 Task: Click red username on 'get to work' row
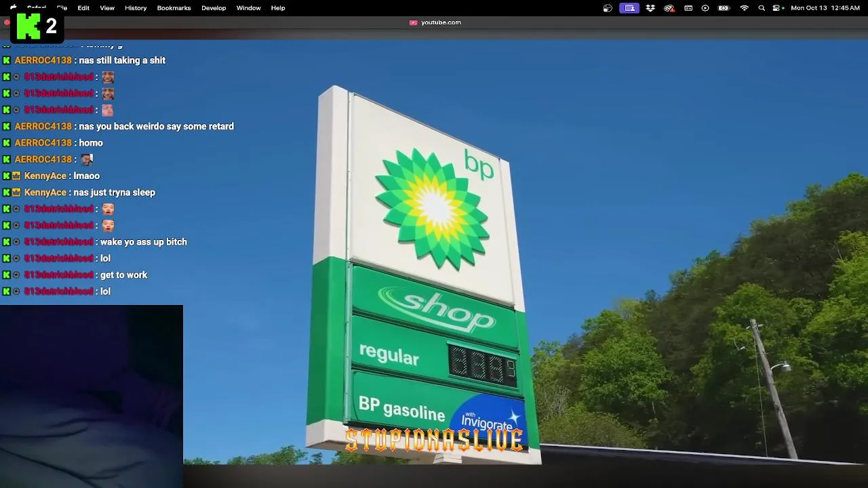pyautogui.click(x=58, y=275)
